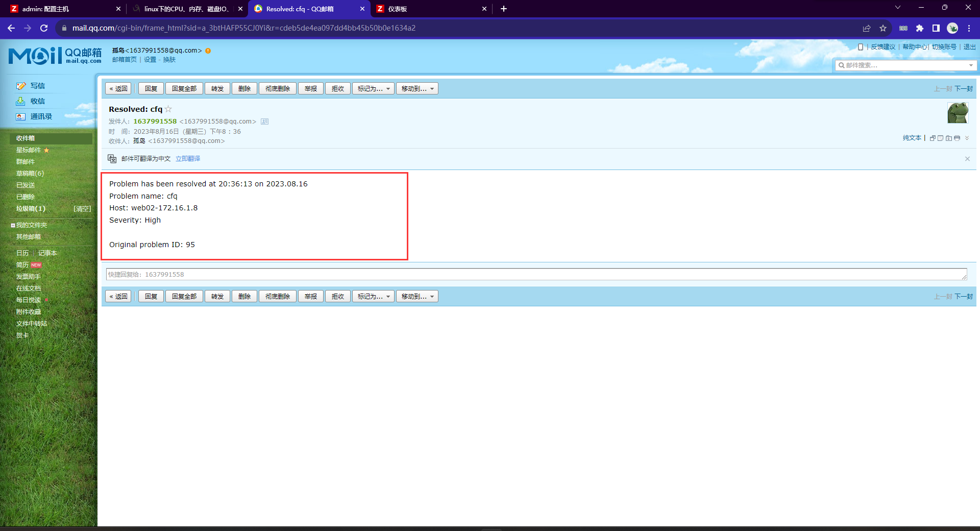Screen dimensions: 980x531
Task: Click 清空 to empty spam folder
Action: (x=82, y=209)
